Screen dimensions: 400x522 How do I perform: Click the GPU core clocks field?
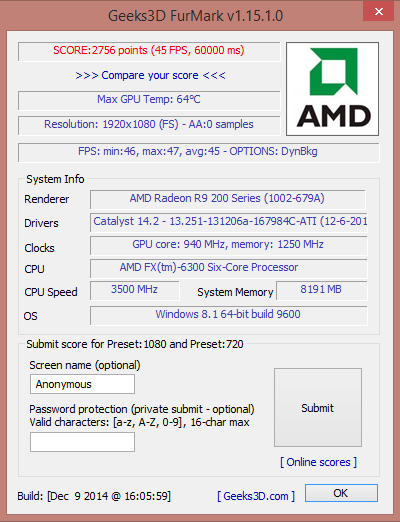pos(229,245)
